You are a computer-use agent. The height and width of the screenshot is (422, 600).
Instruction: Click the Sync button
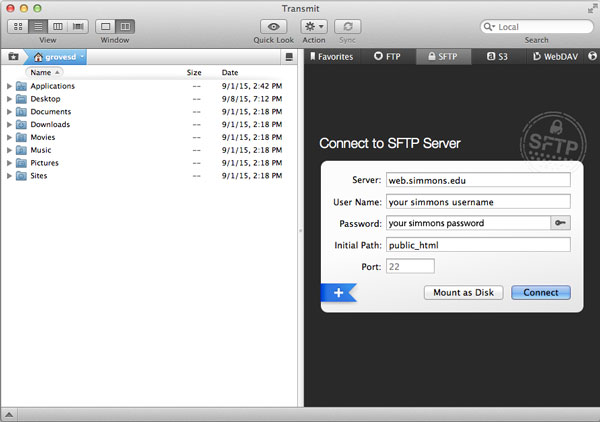pyautogui.click(x=347, y=26)
